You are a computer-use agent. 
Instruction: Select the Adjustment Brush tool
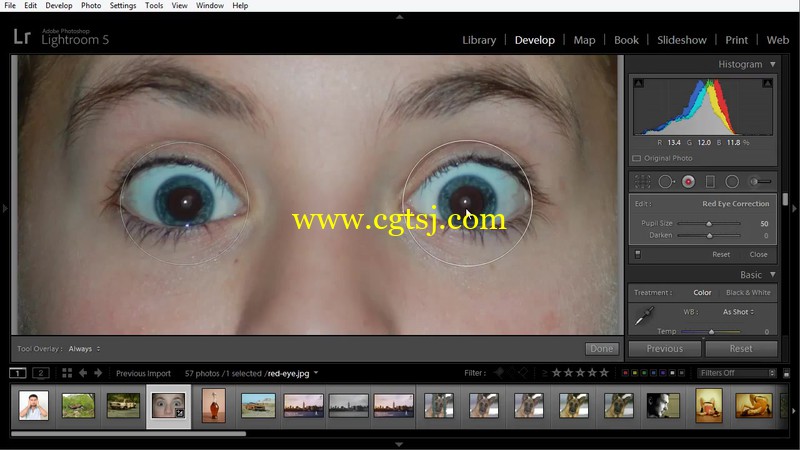click(x=760, y=182)
